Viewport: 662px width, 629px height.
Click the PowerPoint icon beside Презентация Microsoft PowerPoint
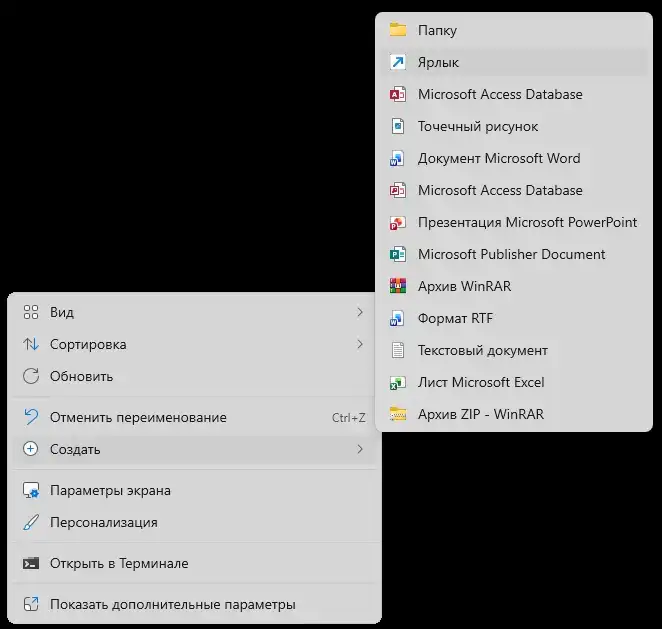point(397,222)
